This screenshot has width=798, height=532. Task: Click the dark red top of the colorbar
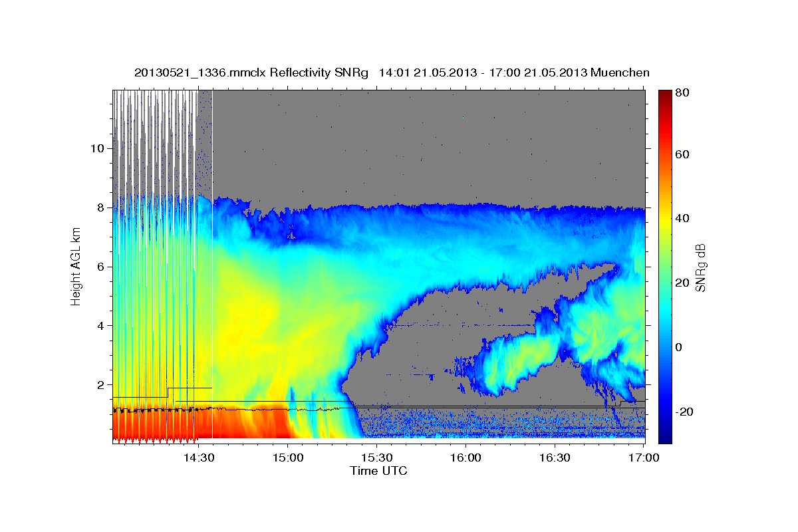click(665, 95)
